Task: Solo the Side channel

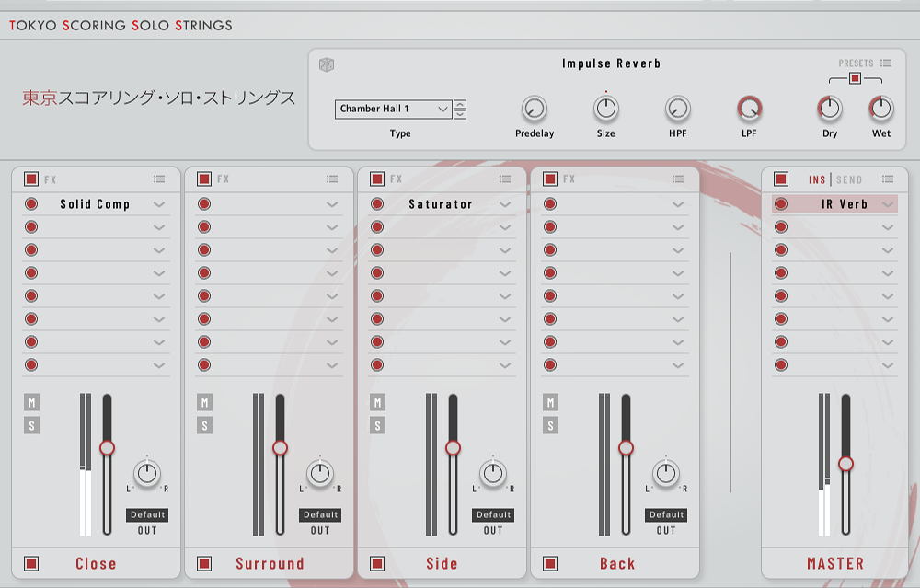Action: tap(378, 425)
